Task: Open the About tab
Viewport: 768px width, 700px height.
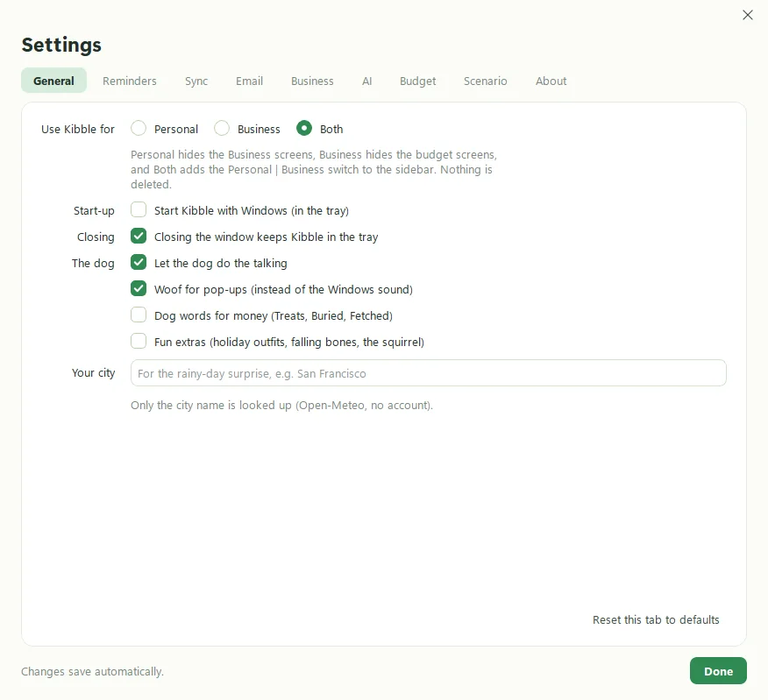Action: 551,81
